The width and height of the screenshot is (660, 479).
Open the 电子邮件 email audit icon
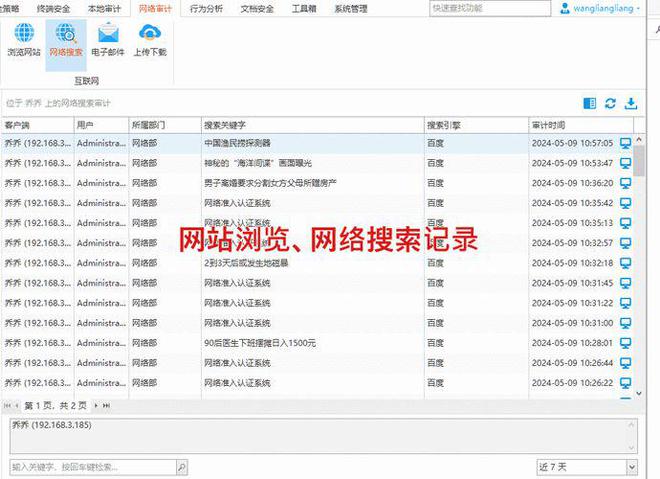click(x=108, y=40)
